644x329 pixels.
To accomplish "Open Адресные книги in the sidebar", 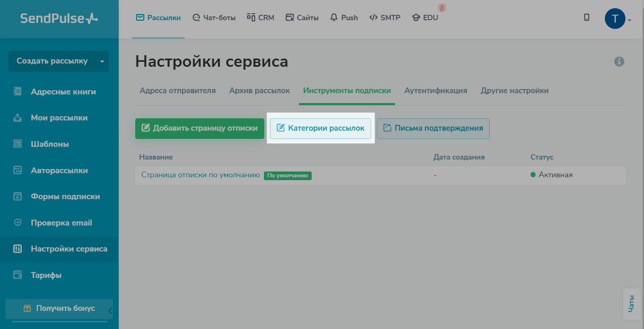I will pyautogui.click(x=63, y=92).
